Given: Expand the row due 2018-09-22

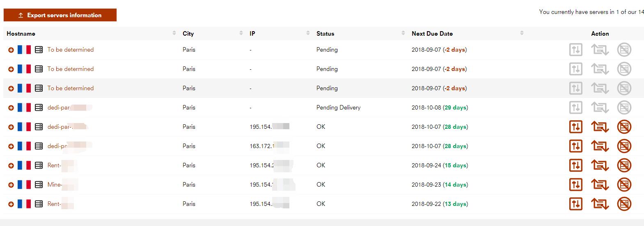Looking at the screenshot, I should (11, 204).
